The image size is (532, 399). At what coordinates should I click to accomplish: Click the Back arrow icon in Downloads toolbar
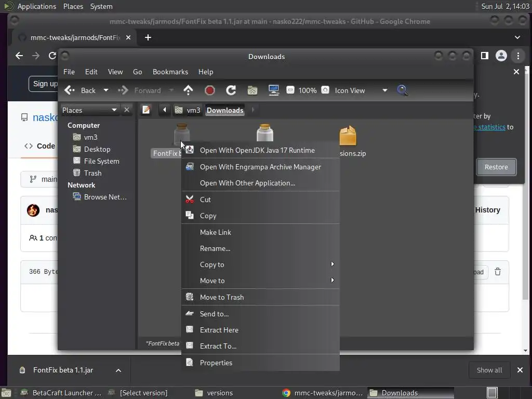[70, 90]
